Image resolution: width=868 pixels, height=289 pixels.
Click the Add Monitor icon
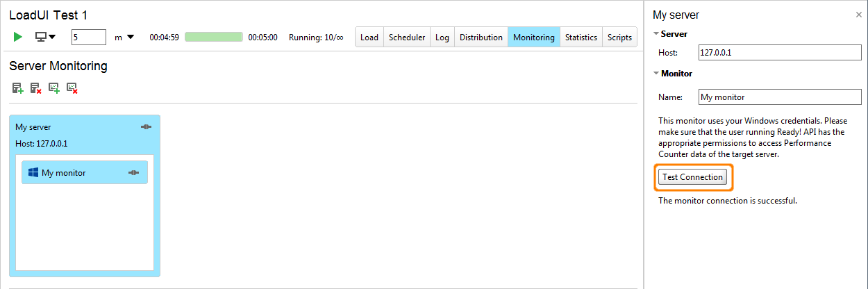54,88
